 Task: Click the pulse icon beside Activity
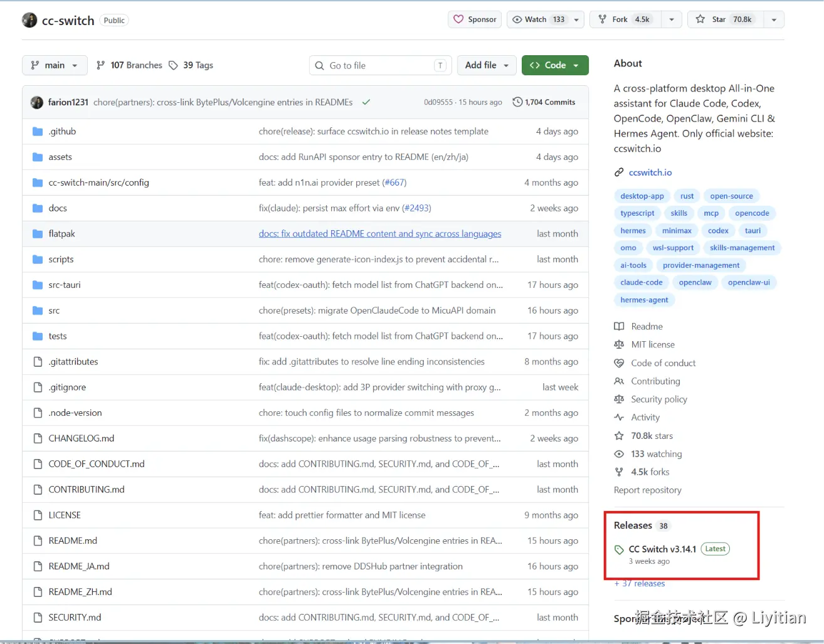[x=619, y=418]
